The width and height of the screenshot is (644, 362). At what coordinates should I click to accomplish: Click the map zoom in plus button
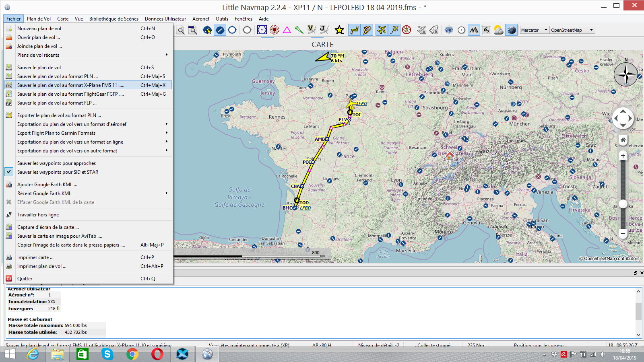623,156
